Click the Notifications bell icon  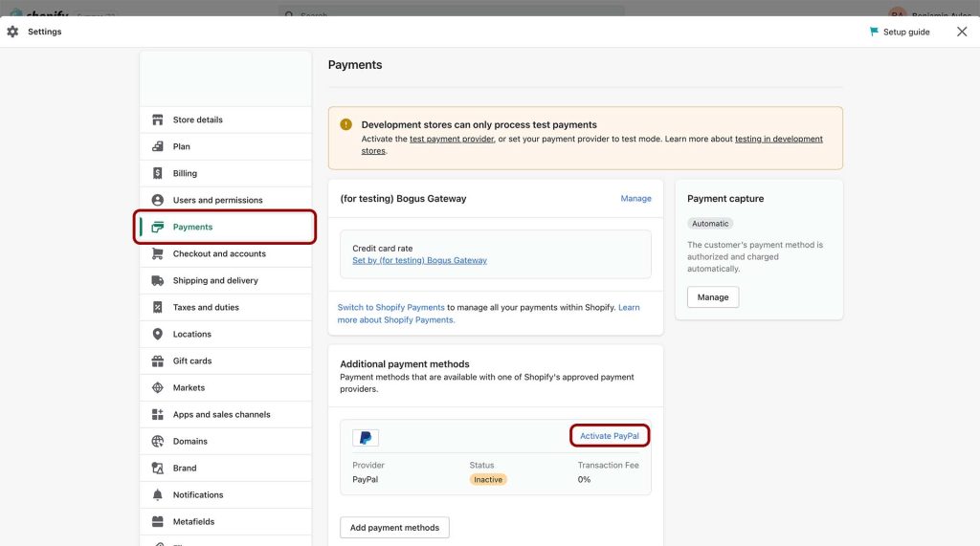[158, 494]
